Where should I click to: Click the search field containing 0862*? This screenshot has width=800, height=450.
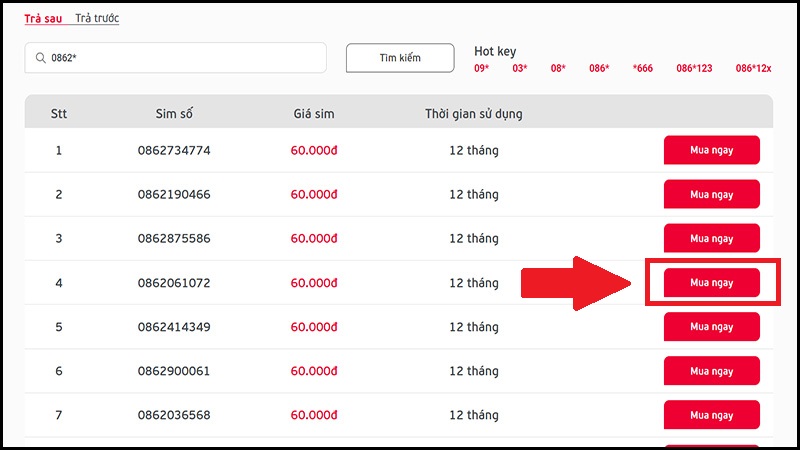180,58
